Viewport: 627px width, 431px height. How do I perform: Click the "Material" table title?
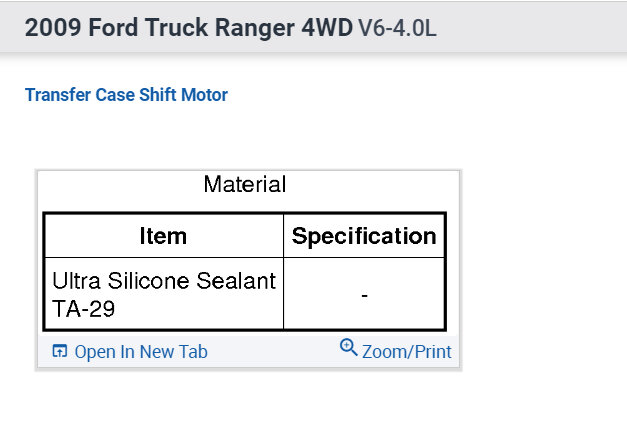pyautogui.click(x=245, y=185)
